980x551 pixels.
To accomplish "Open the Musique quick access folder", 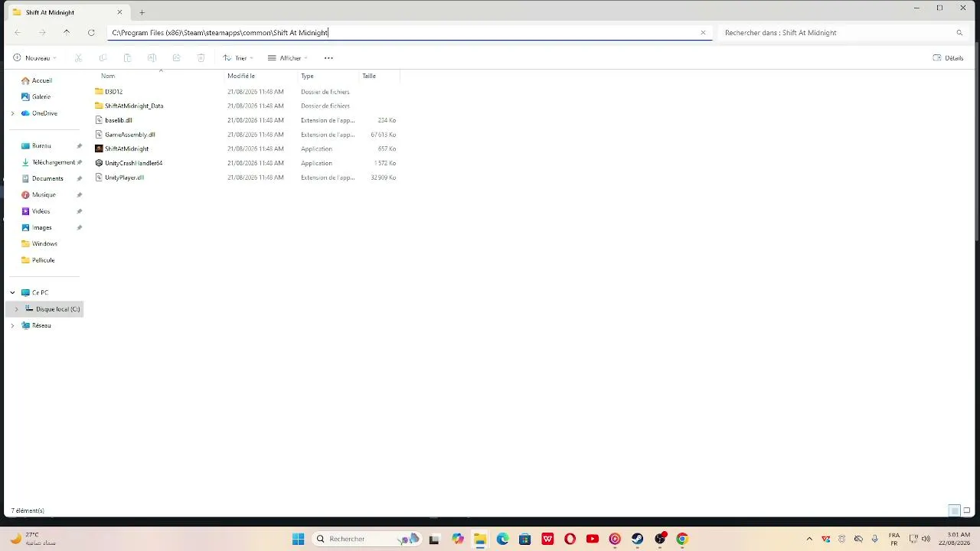I will click(44, 195).
